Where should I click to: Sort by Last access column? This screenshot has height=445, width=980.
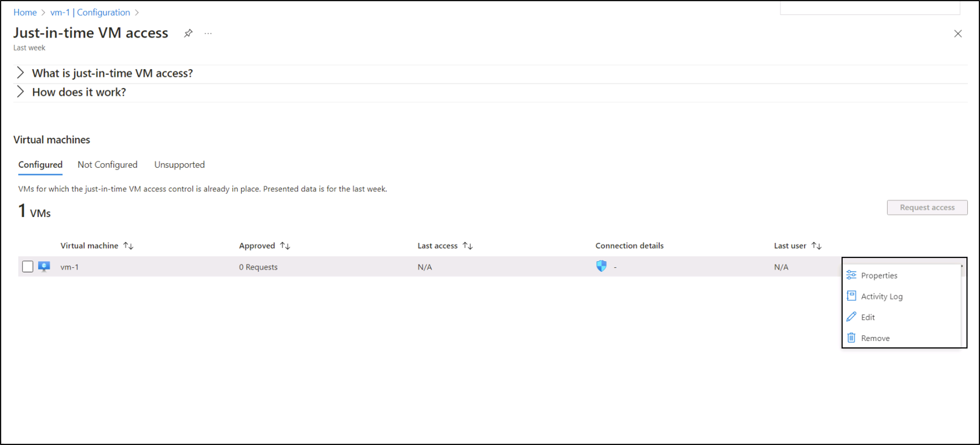(x=468, y=246)
